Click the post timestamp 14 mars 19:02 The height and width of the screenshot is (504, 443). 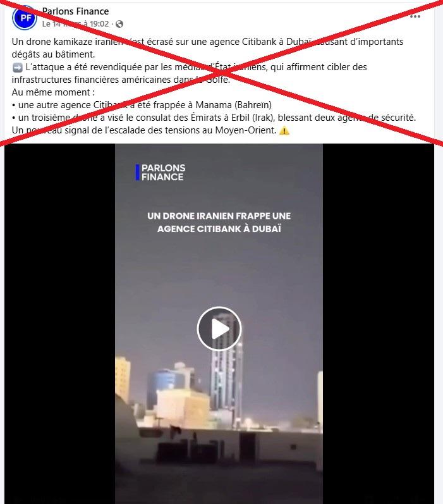pos(75,24)
